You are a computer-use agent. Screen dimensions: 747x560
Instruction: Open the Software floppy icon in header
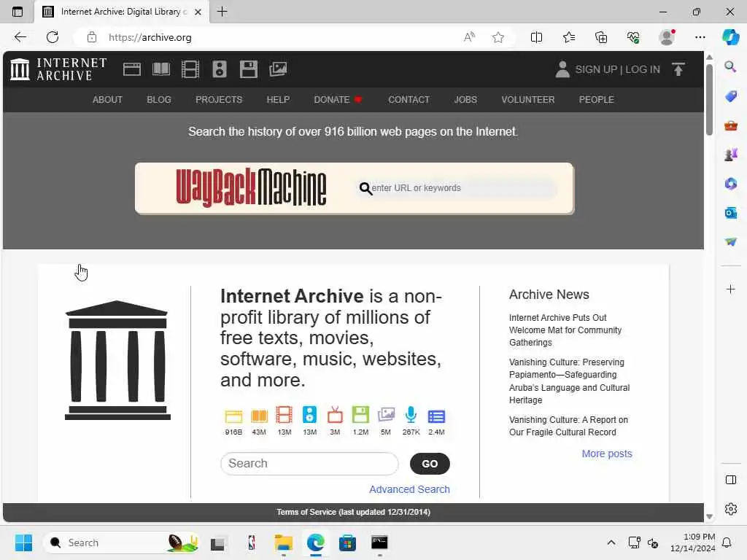(248, 69)
